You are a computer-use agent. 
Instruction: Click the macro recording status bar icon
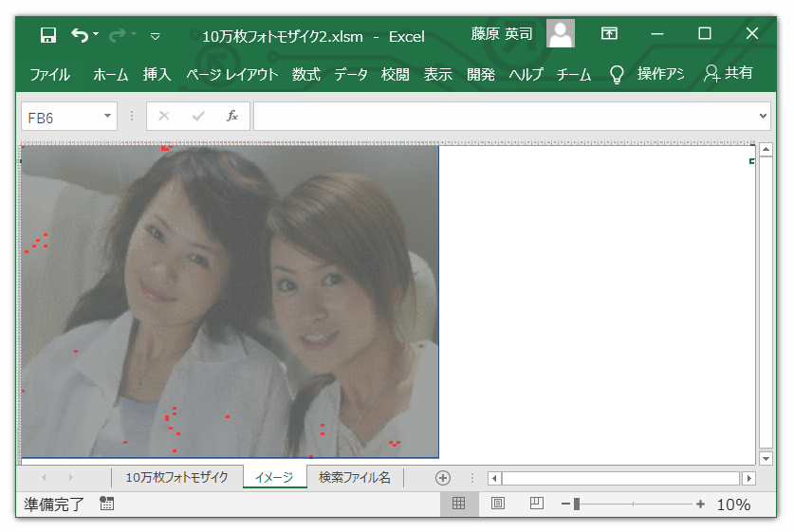pos(107,504)
